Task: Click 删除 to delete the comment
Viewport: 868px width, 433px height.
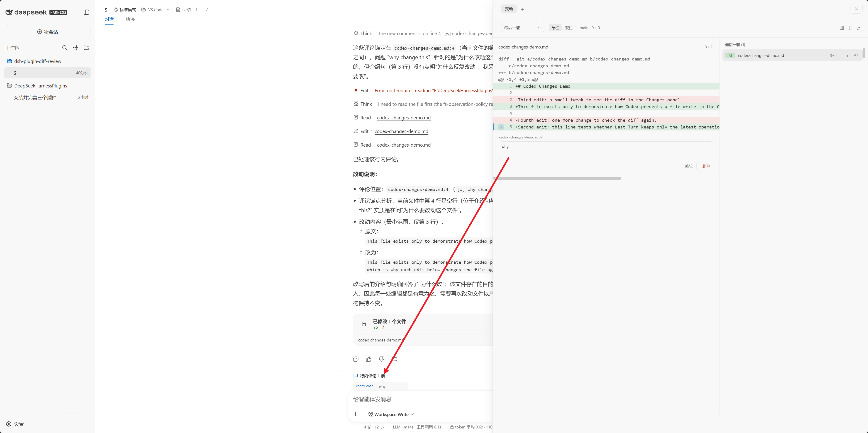Action: point(706,166)
